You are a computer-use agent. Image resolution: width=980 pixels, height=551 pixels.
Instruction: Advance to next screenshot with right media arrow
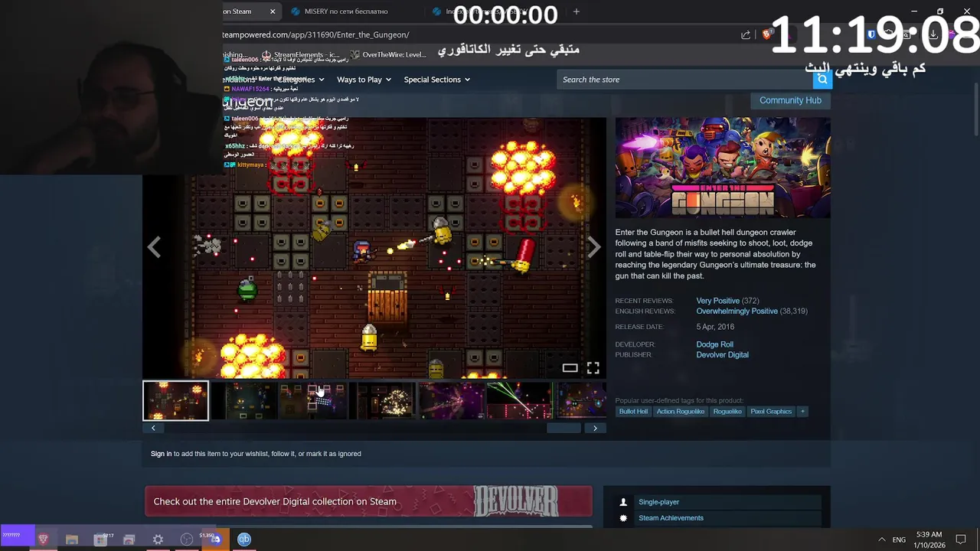point(594,247)
